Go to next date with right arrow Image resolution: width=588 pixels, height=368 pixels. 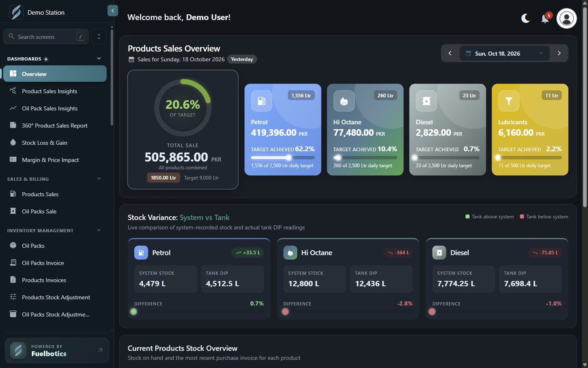(x=559, y=53)
